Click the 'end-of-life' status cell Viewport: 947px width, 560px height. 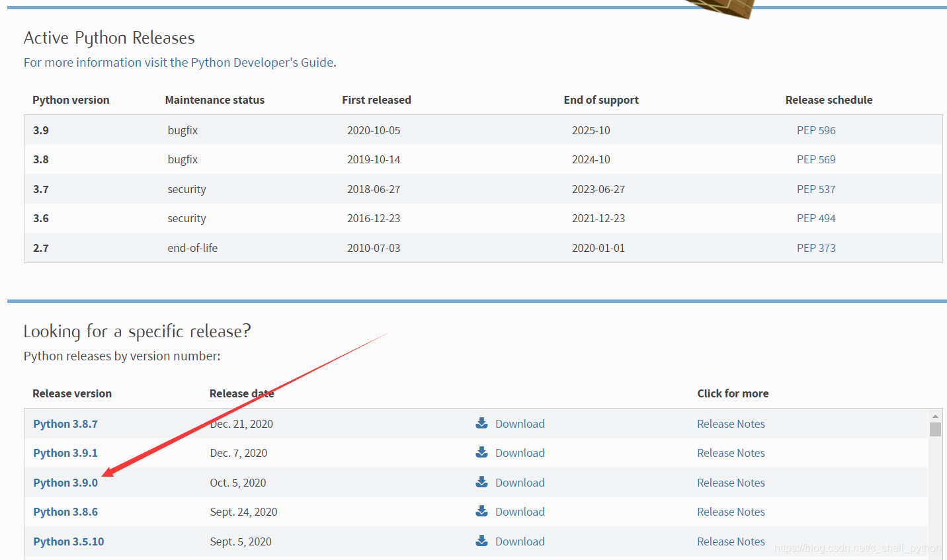click(192, 248)
